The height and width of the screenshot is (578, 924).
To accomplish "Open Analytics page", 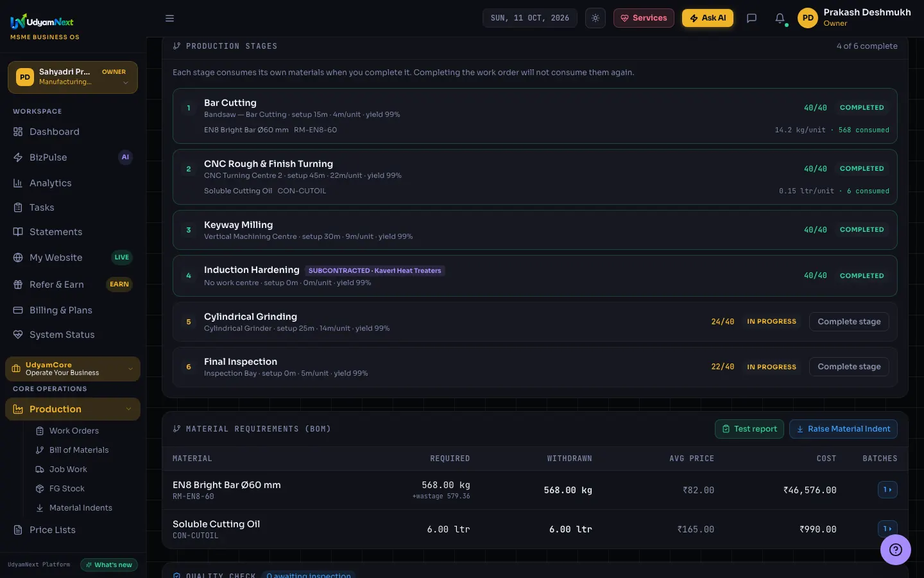I will pyautogui.click(x=73, y=183).
